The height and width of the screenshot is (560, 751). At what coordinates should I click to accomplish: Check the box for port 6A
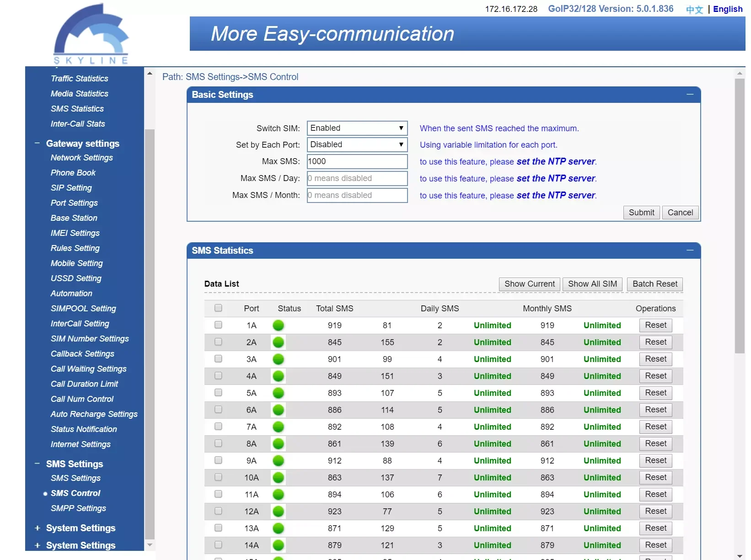click(x=218, y=410)
